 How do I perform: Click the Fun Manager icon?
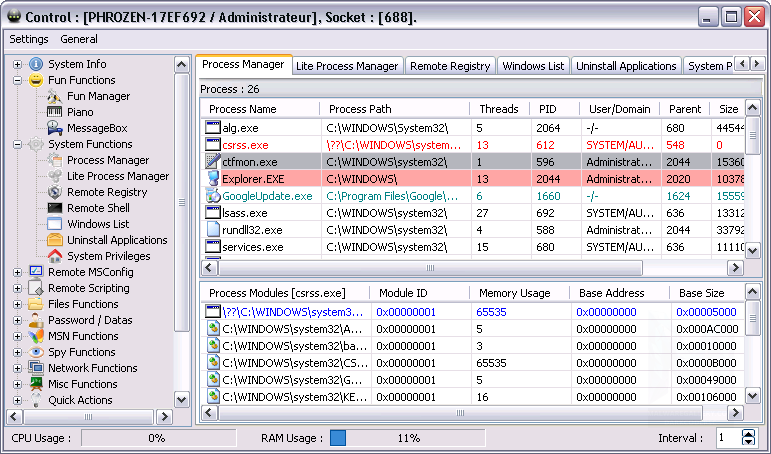(56, 96)
